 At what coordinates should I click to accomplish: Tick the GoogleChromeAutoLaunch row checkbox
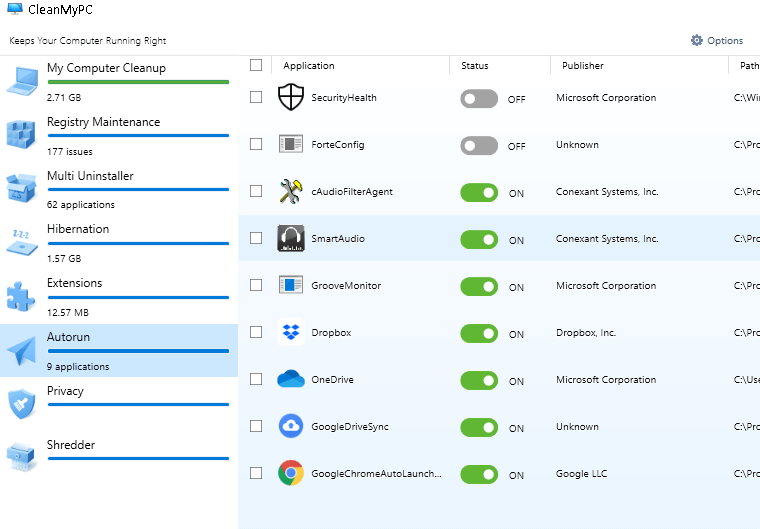click(x=256, y=473)
